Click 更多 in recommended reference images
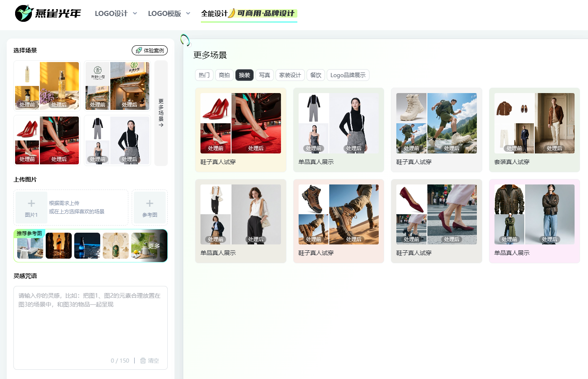 point(154,246)
